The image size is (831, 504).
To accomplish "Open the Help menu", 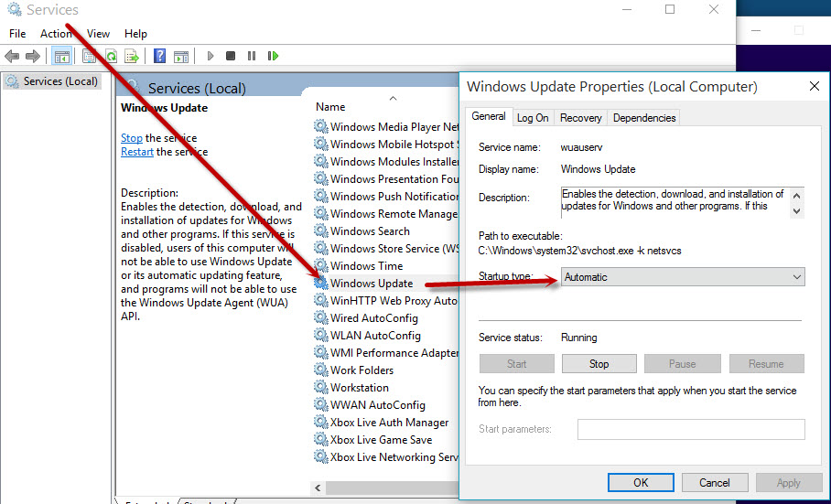I will click(x=135, y=33).
